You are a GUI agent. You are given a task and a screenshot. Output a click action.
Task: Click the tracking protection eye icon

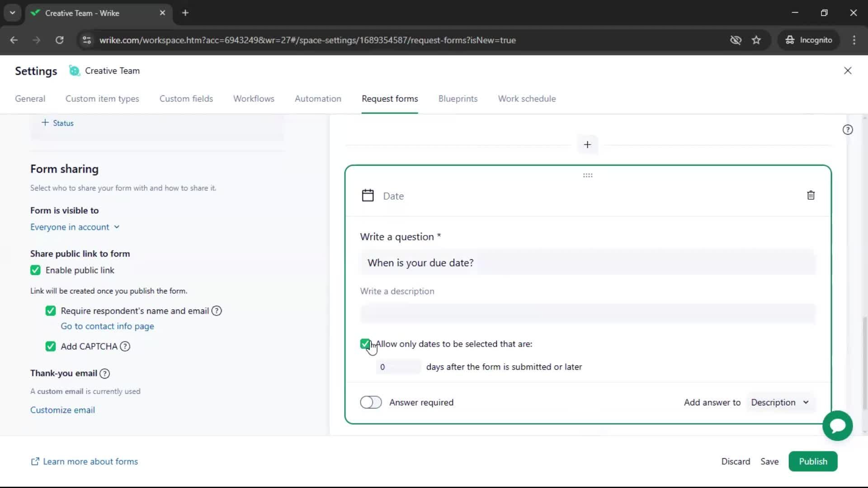[x=736, y=40]
